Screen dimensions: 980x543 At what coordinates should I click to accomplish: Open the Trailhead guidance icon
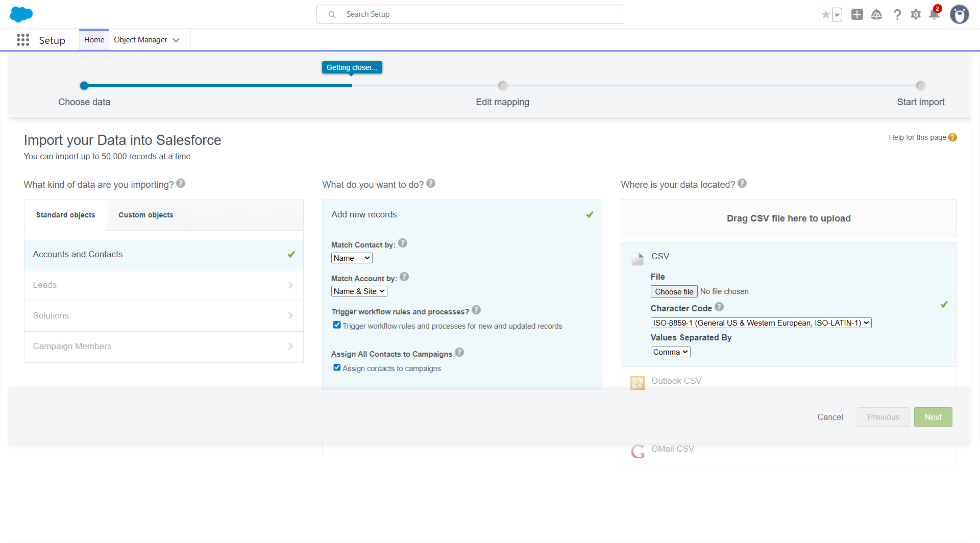pyautogui.click(x=876, y=14)
